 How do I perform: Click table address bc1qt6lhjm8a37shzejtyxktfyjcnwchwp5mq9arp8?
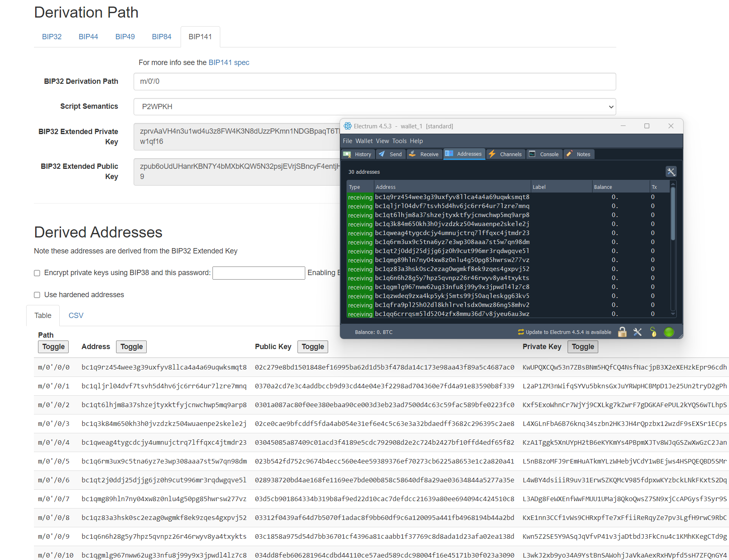click(x=164, y=405)
